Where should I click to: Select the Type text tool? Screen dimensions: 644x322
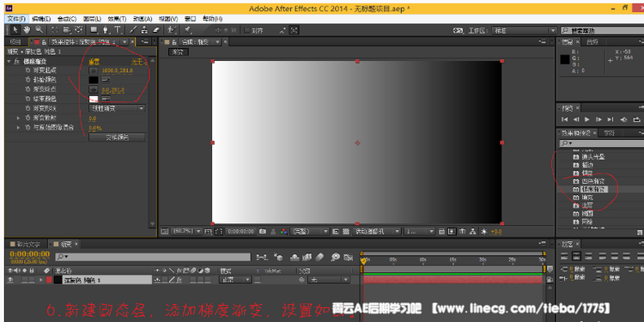[x=118, y=29]
